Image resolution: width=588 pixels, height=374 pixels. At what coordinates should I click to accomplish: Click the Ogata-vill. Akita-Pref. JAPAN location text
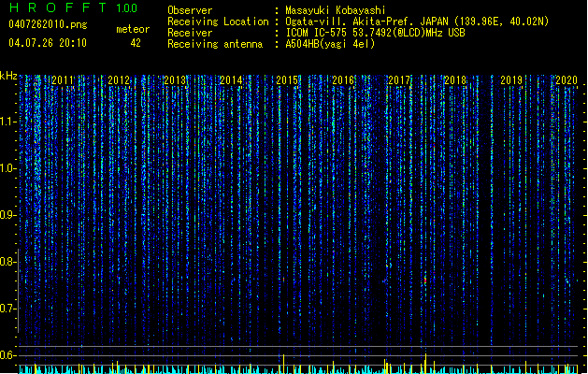417,22
